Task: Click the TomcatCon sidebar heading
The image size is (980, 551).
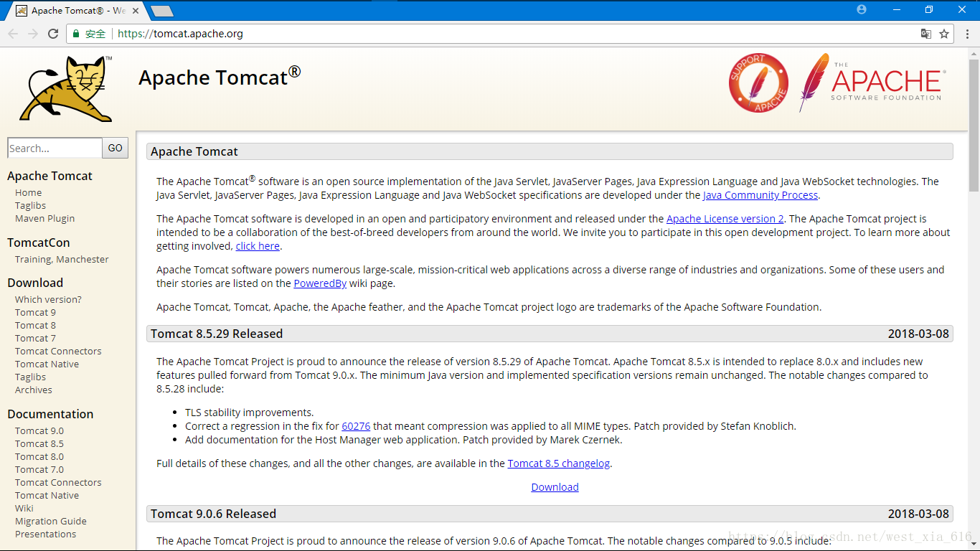Action: tap(39, 242)
